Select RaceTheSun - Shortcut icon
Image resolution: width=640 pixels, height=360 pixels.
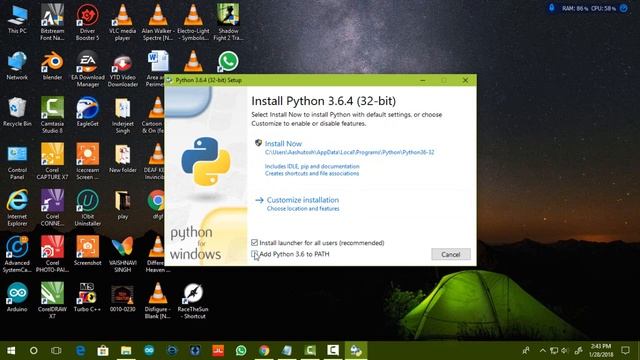[x=193, y=301]
